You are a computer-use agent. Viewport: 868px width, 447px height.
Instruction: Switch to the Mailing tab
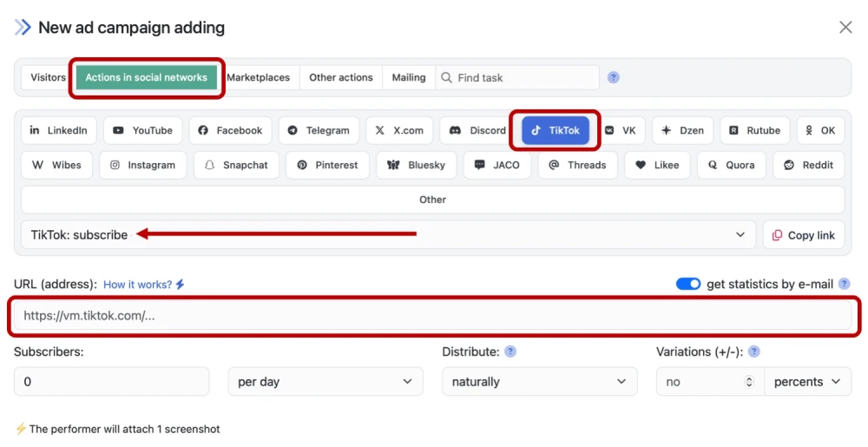(x=409, y=77)
